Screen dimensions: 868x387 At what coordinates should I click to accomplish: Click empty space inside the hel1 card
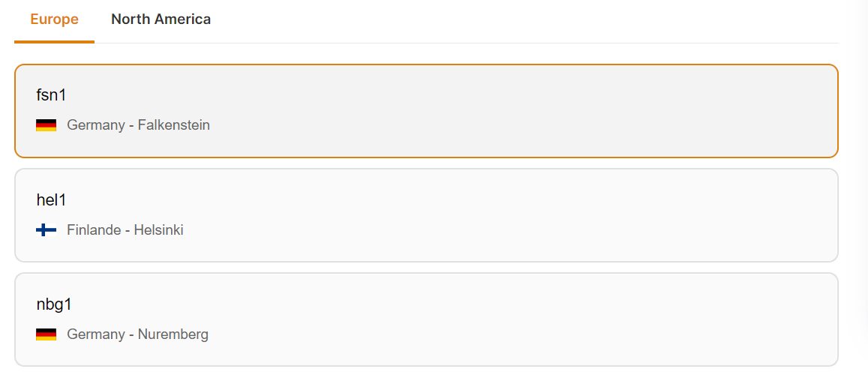click(x=525, y=215)
